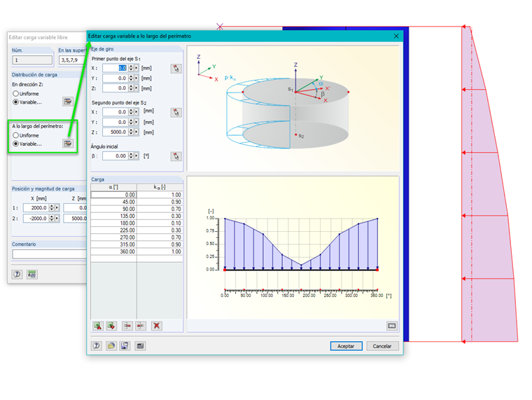Viewport: 532px width, 400px height.
Task: Select table cell α 0.00
Action: [x=113, y=195]
